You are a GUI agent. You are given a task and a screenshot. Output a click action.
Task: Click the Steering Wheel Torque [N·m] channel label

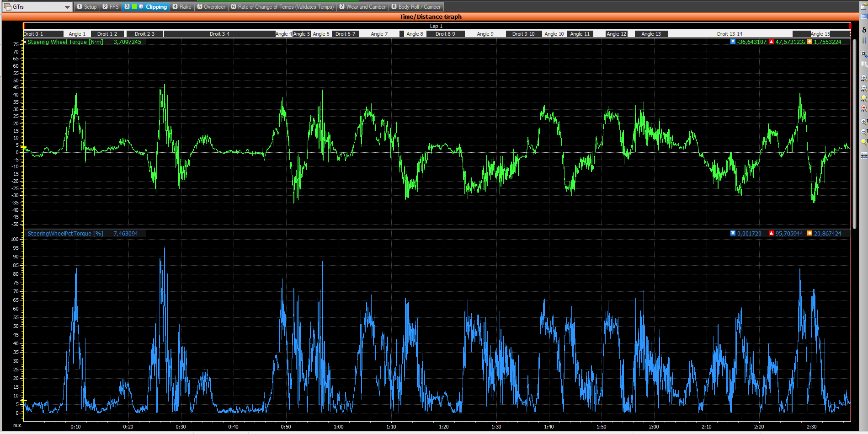65,42
